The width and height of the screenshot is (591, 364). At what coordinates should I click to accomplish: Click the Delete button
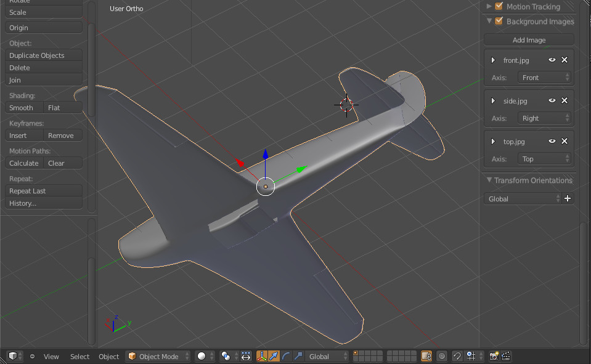[x=44, y=68]
